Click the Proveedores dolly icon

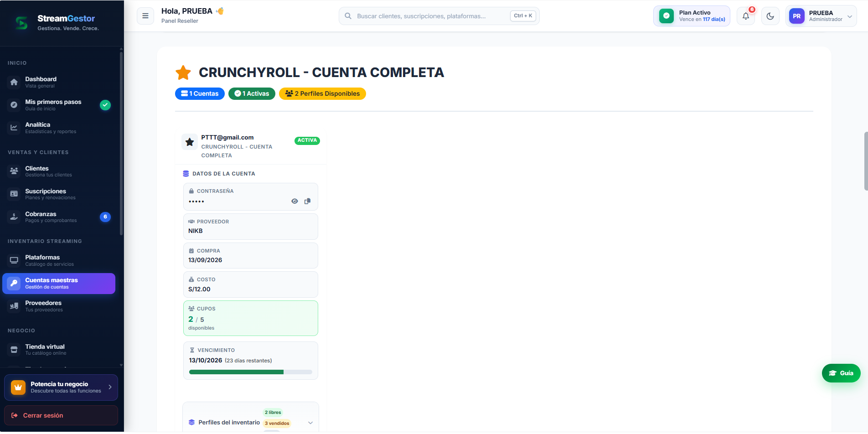(x=14, y=306)
